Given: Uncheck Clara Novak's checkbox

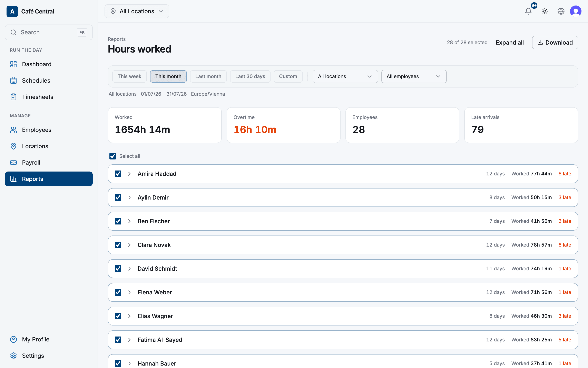Looking at the screenshot, I should 118,245.
